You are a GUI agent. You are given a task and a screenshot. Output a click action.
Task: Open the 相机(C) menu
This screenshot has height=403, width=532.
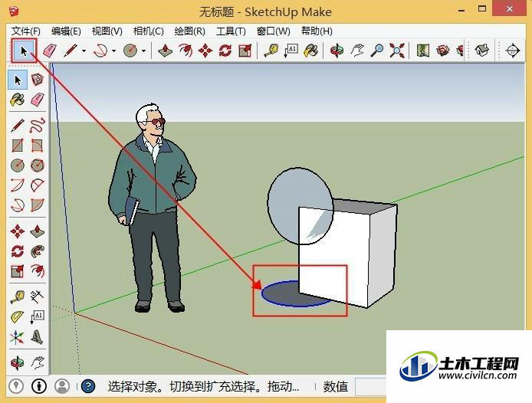[x=149, y=31]
